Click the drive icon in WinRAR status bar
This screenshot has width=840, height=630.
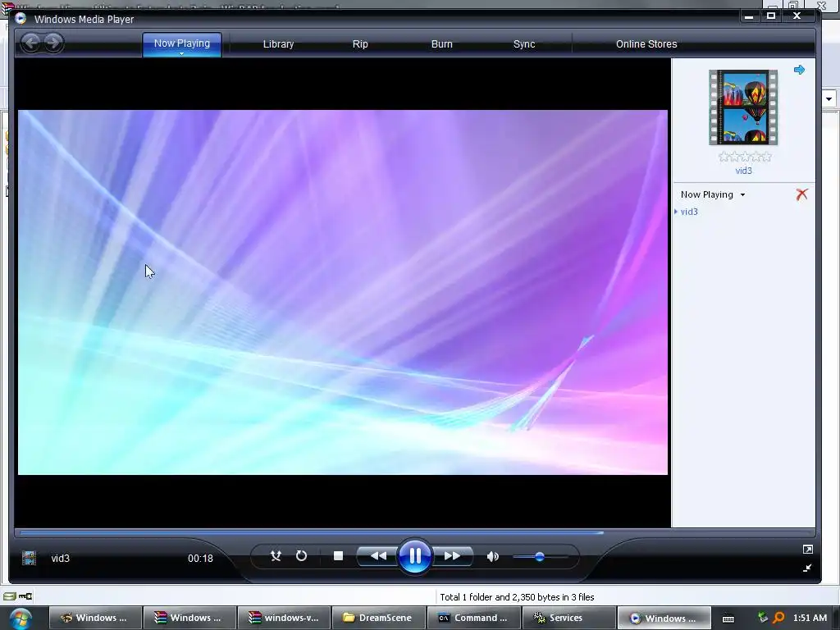9,596
